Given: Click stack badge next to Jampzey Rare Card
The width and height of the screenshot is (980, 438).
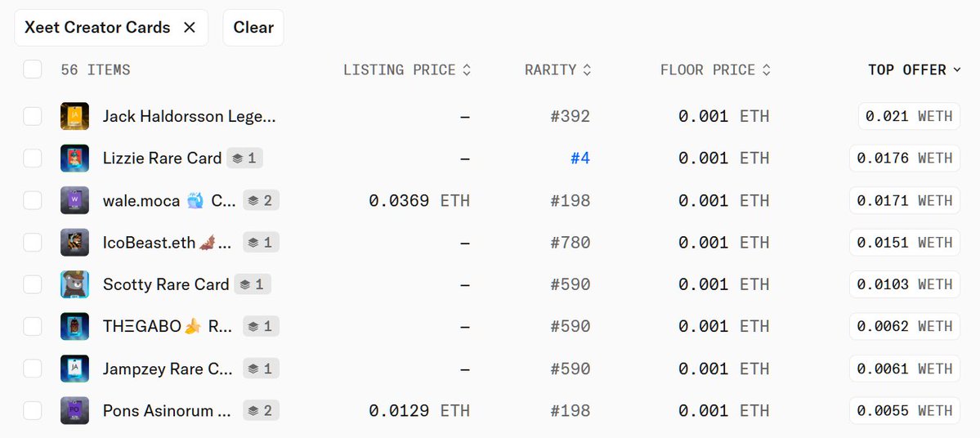Looking at the screenshot, I should [261, 369].
